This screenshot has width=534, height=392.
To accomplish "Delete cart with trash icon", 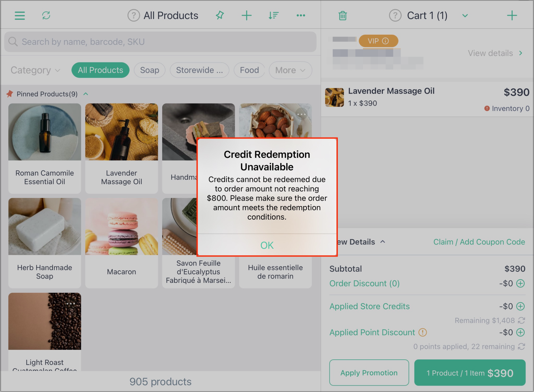I will 343,15.
